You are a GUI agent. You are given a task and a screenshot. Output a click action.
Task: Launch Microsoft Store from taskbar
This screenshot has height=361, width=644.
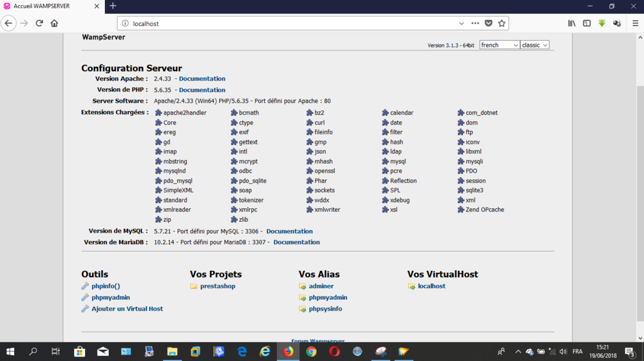point(79,351)
